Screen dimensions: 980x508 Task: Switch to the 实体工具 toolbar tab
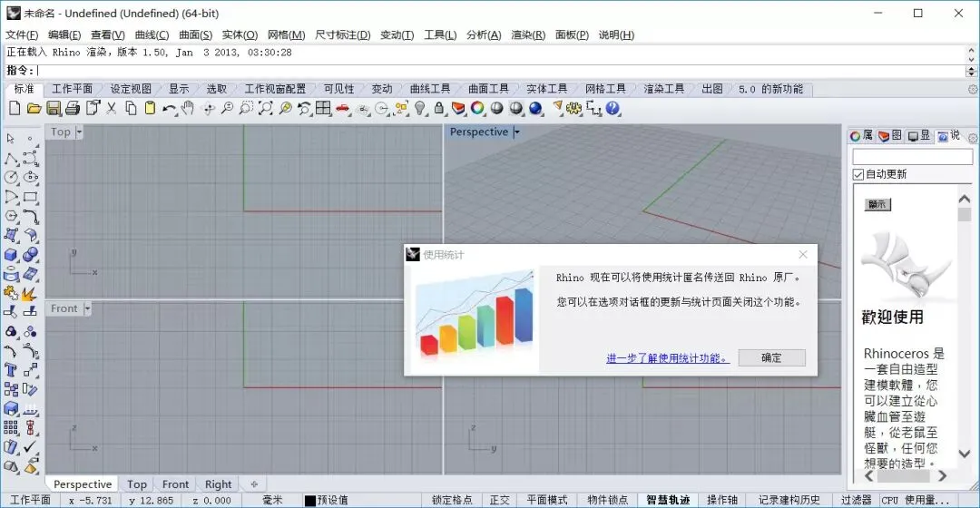click(x=547, y=89)
